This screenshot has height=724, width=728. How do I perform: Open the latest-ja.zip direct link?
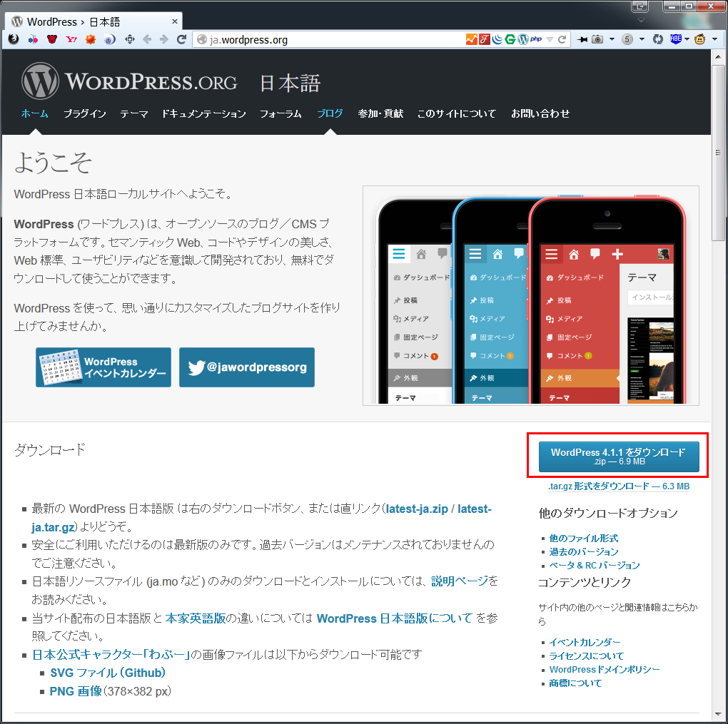(x=417, y=509)
